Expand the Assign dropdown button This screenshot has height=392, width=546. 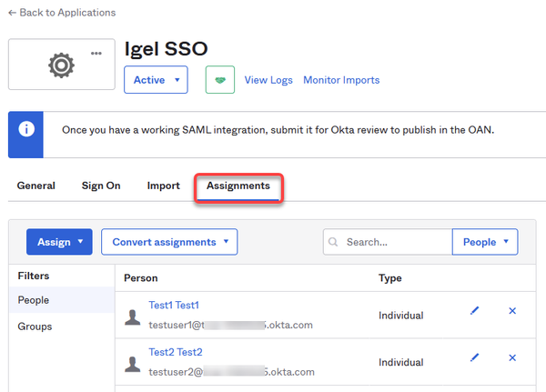(59, 242)
